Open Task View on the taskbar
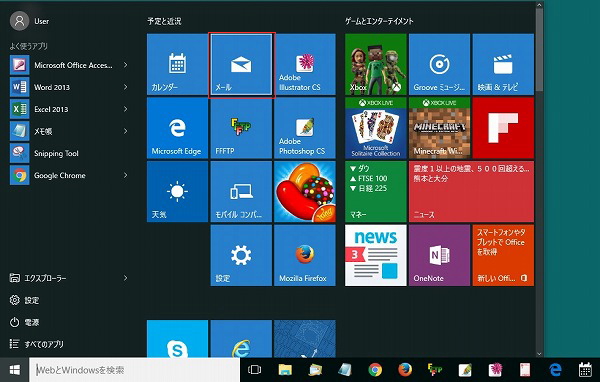 [254, 370]
